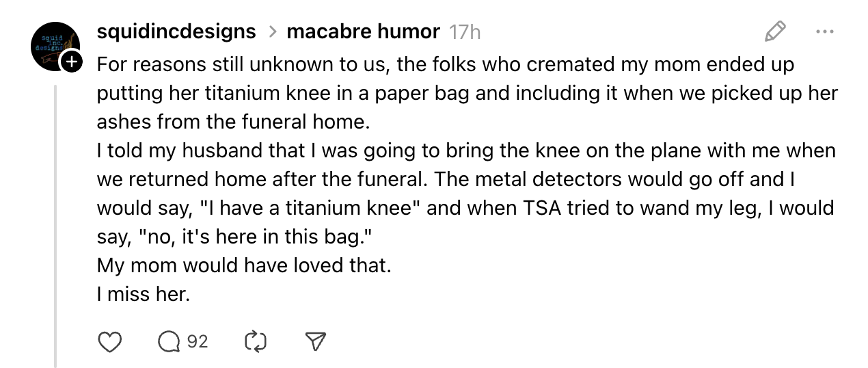This screenshot has height=368, width=868.
Task: Open the squid inc designs profile picture
Action: pyautogui.click(x=51, y=47)
